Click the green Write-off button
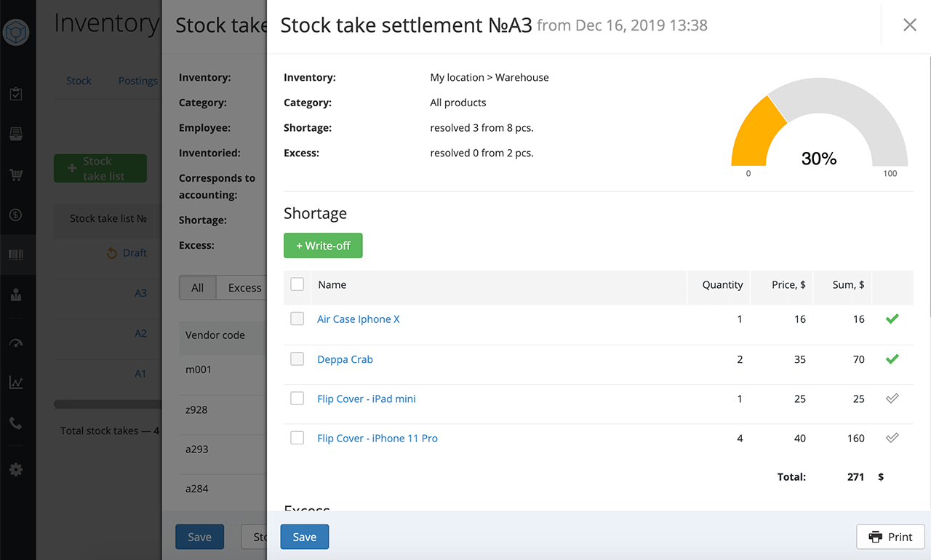This screenshot has width=931, height=560. coord(323,246)
